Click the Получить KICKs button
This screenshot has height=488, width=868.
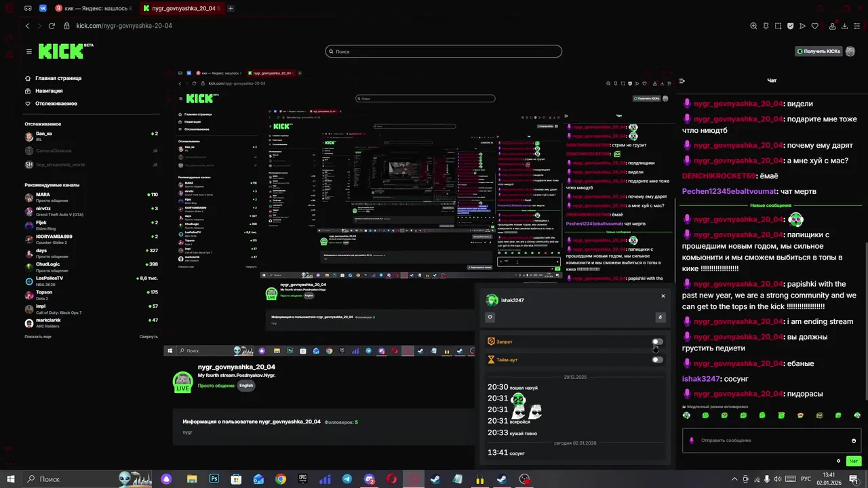click(x=818, y=52)
